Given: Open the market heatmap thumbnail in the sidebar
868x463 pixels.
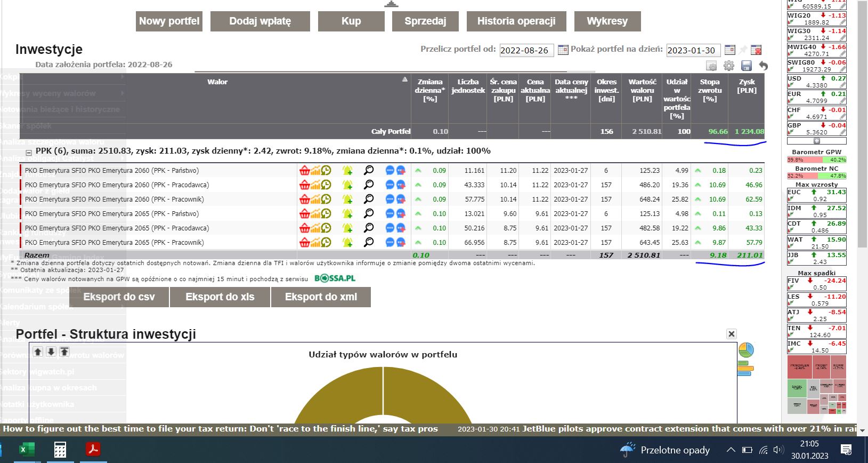Looking at the screenshot, I should [x=816, y=385].
